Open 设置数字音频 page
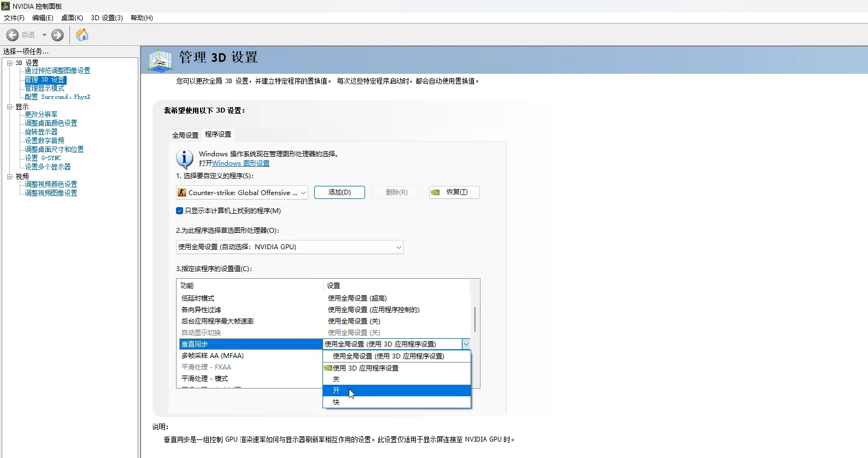 44,140
